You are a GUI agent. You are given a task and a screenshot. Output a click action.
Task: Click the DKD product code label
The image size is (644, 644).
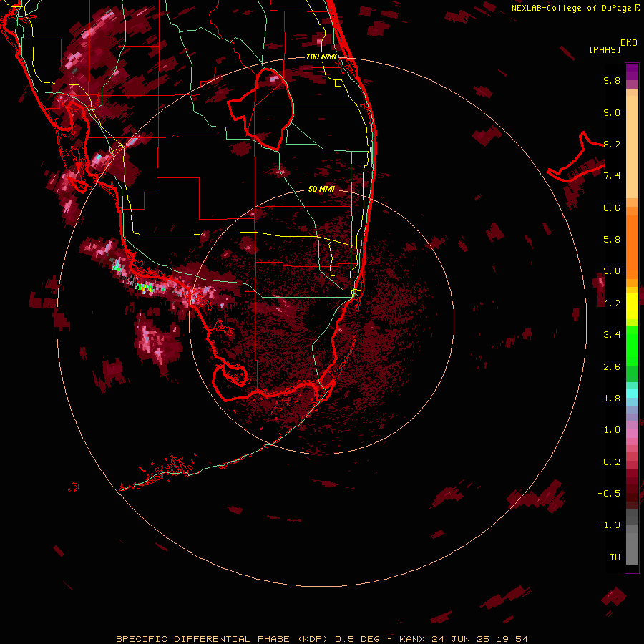click(x=629, y=43)
